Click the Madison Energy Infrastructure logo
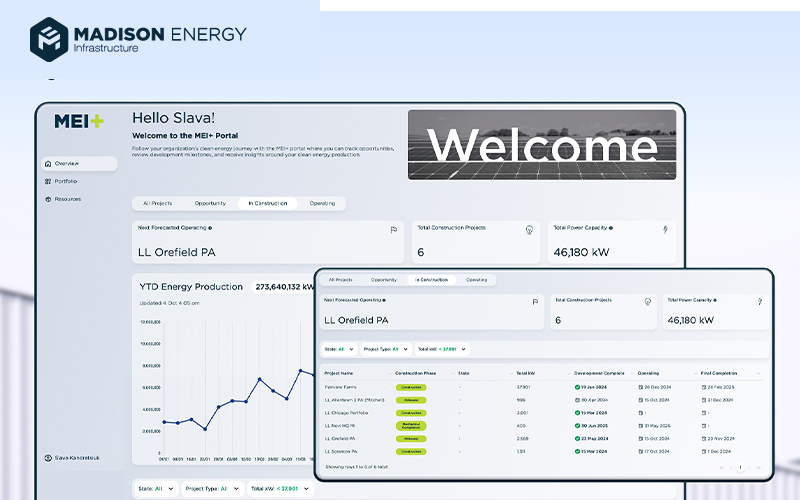Screen dimensions: 800x500 (x=138, y=39)
